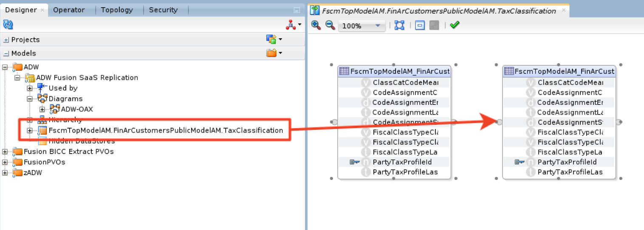Select the zADW folder

point(33,173)
